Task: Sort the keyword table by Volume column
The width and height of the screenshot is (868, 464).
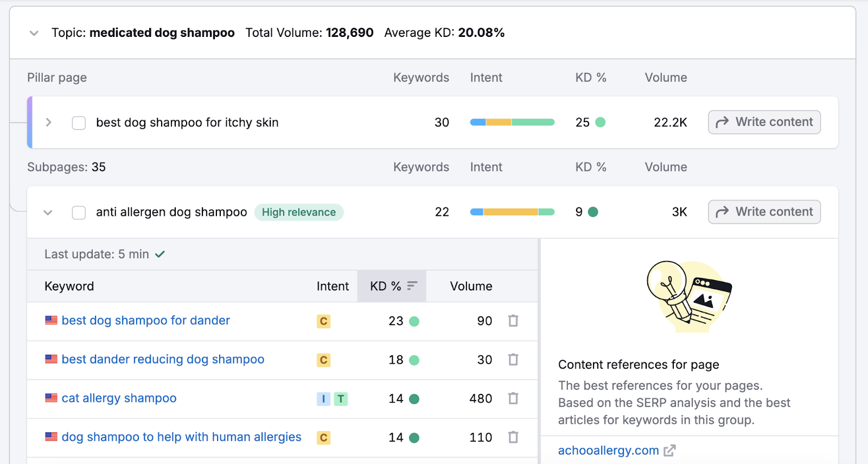Action: 471,286
